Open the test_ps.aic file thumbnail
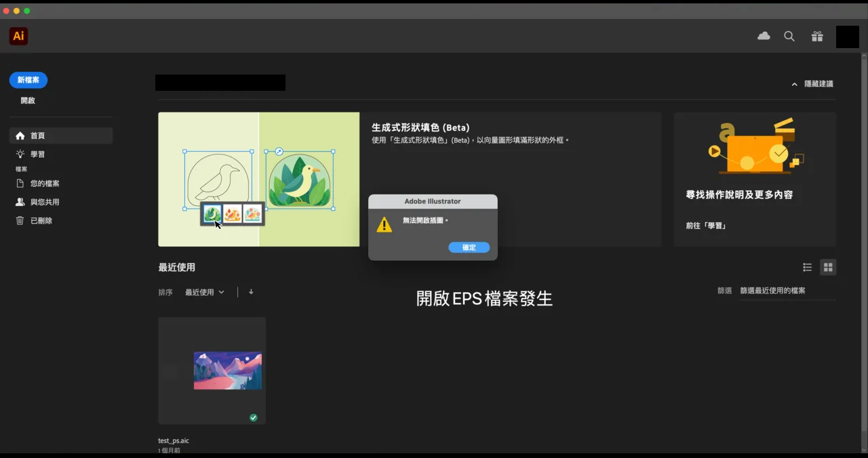The image size is (868, 458). pyautogui.click(x=212, y=371)
